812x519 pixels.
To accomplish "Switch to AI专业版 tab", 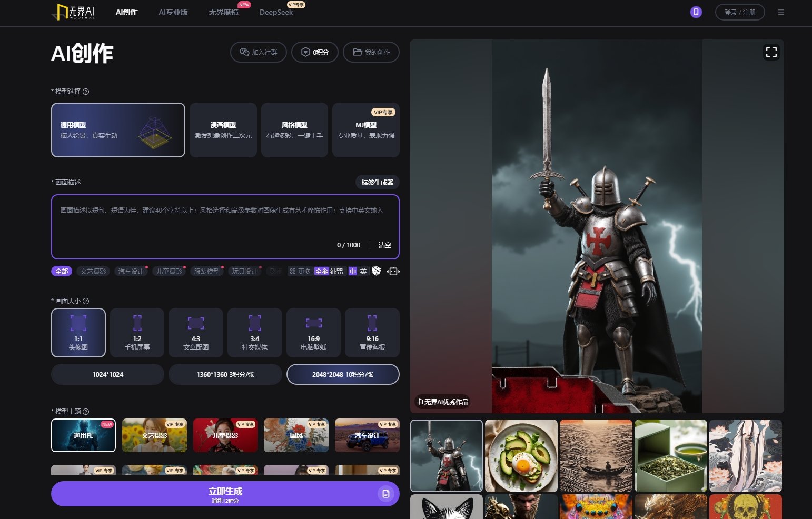I will click(173, 12).
